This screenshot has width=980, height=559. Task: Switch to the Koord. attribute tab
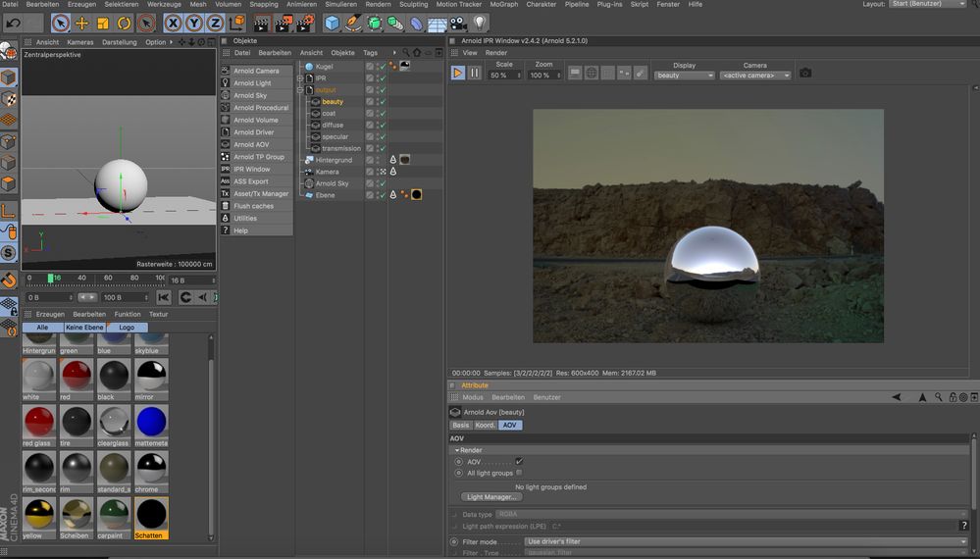(x=485, y=425)
